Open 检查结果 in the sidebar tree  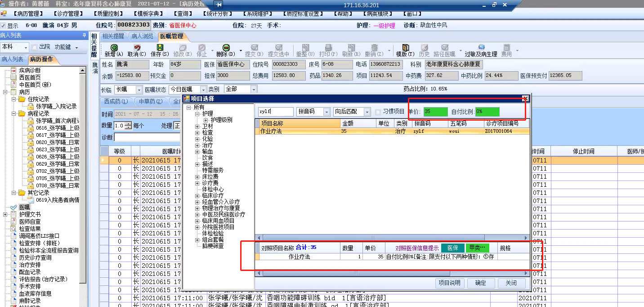[30, 229]
